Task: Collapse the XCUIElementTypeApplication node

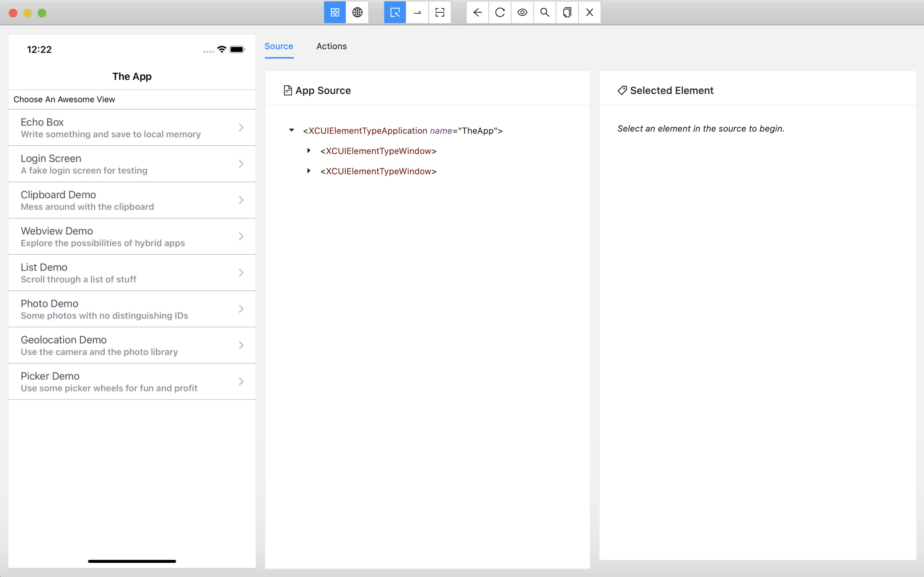Action: (292, 131)
